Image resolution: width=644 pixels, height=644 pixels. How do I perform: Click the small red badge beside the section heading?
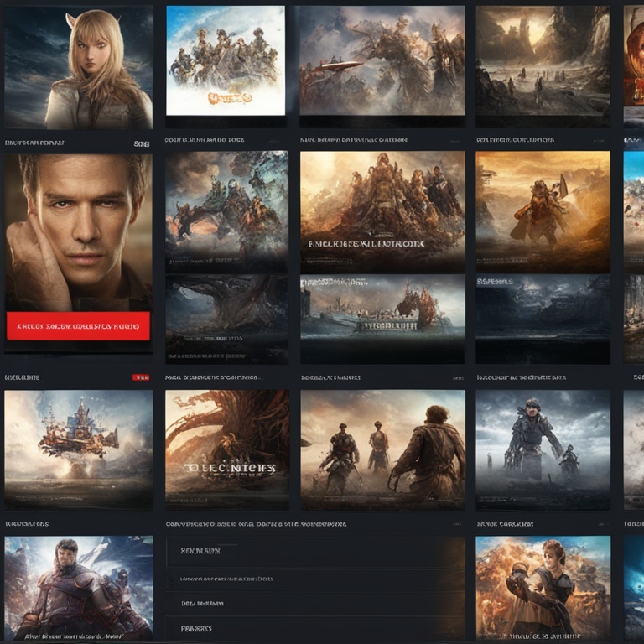pyautogui.click(x=141, y=377)
